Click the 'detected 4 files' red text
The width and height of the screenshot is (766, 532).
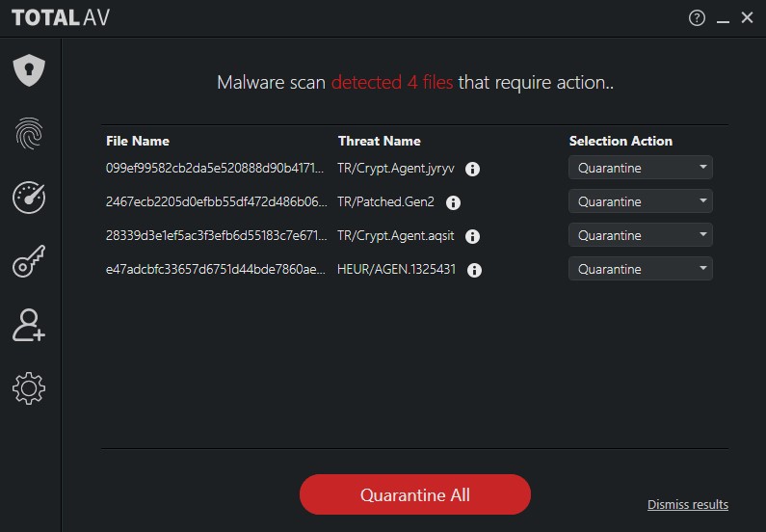pos(392,83)
